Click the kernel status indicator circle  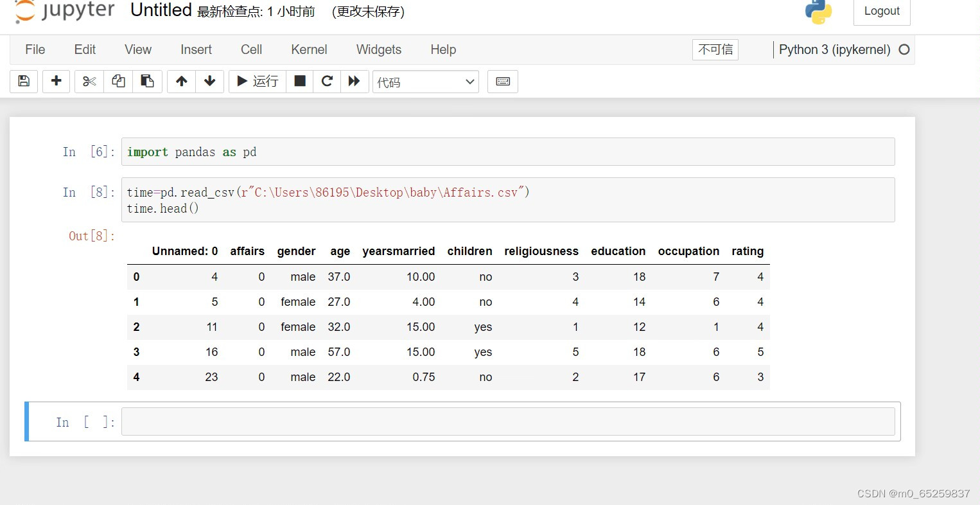[x=904, y=49]
